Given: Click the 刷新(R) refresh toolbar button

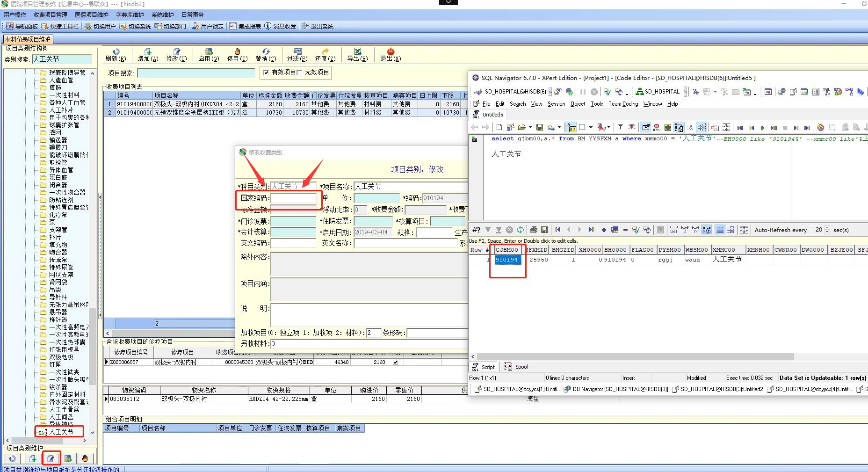Looking at the screenshot, I should pyautogui.click(x=116, y=55).
